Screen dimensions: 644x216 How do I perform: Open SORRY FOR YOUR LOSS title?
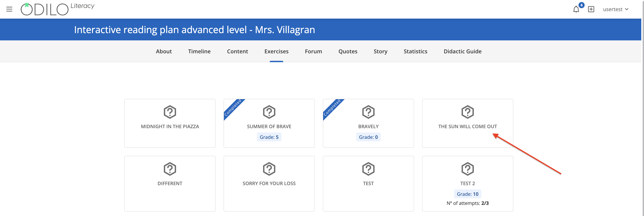[x=269, y=184]
